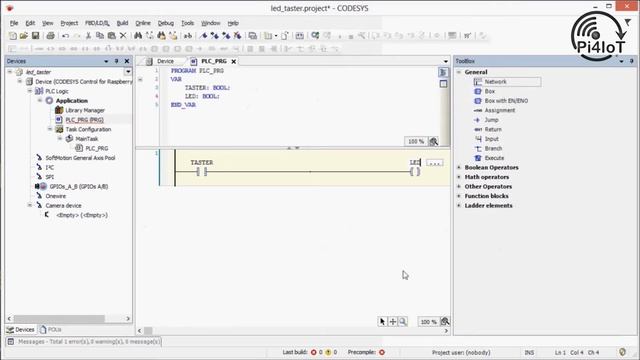Screen dimensions: 640x360
Task: Open the File menu
Action: click(14, 23)
